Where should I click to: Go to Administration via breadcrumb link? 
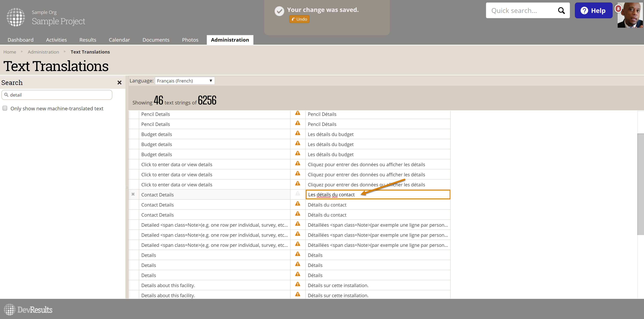tap(43, 52)
